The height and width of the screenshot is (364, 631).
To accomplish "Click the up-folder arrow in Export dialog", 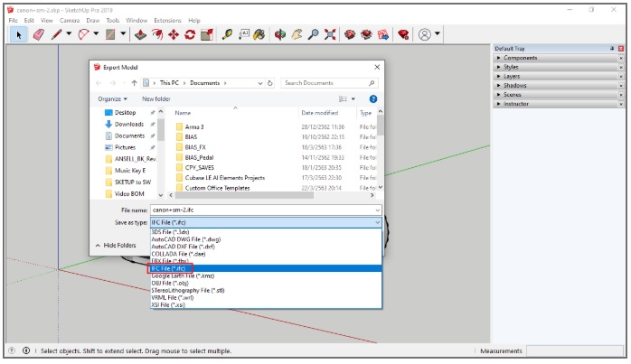I will tap(134, 83).
